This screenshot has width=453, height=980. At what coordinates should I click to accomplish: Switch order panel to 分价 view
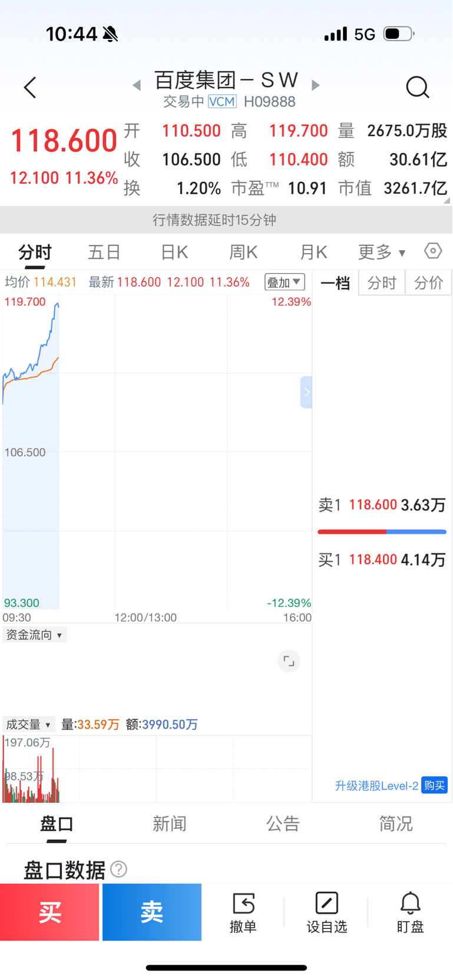pos(428,283)
